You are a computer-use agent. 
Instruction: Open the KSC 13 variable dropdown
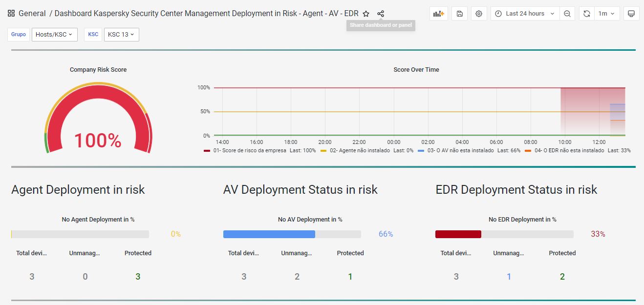pos(121,35)
